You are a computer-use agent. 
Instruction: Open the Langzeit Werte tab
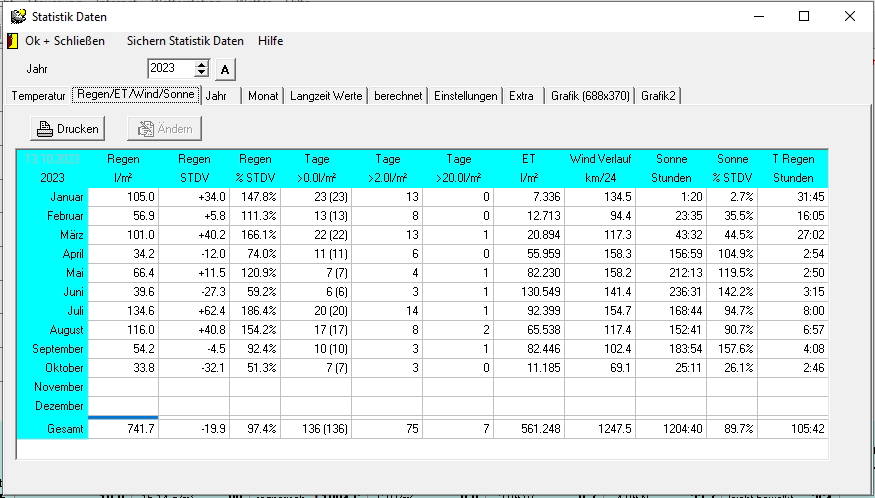point(326,96)
